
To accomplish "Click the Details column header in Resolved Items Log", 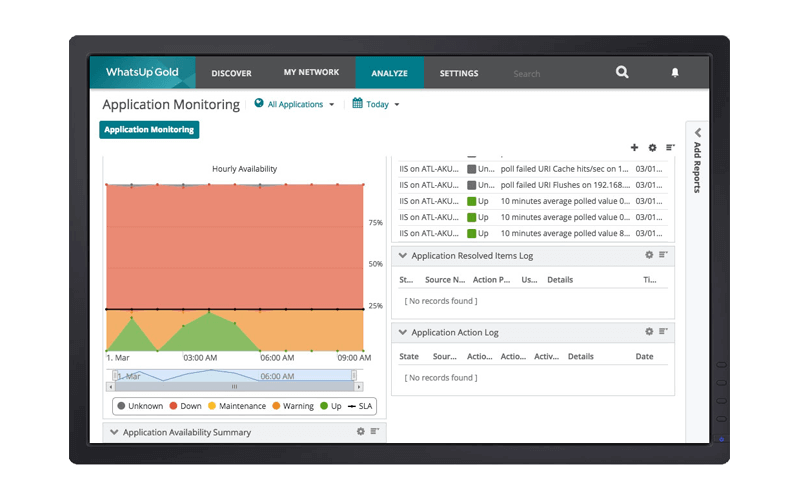I will pos(560,280).
